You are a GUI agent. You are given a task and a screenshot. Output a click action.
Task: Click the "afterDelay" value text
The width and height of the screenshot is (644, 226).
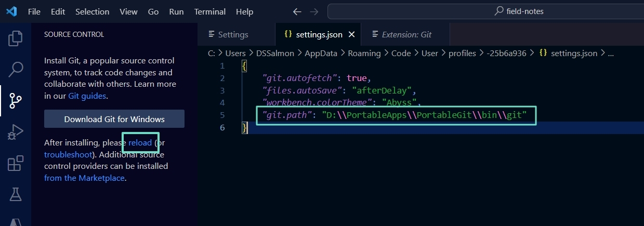click(x=381, y=90)
